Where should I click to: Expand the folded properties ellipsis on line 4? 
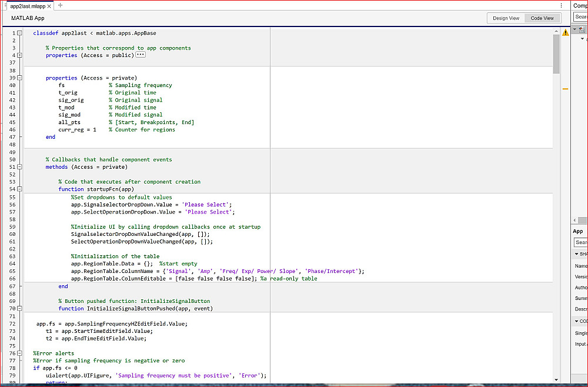(x=141, y=55)
